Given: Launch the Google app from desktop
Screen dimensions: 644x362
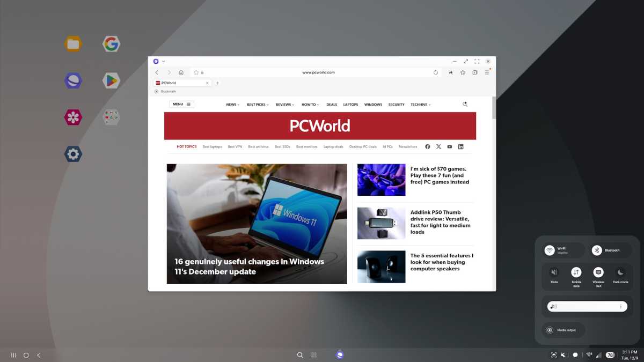Looking at the screenshot, I should (111, 44).
